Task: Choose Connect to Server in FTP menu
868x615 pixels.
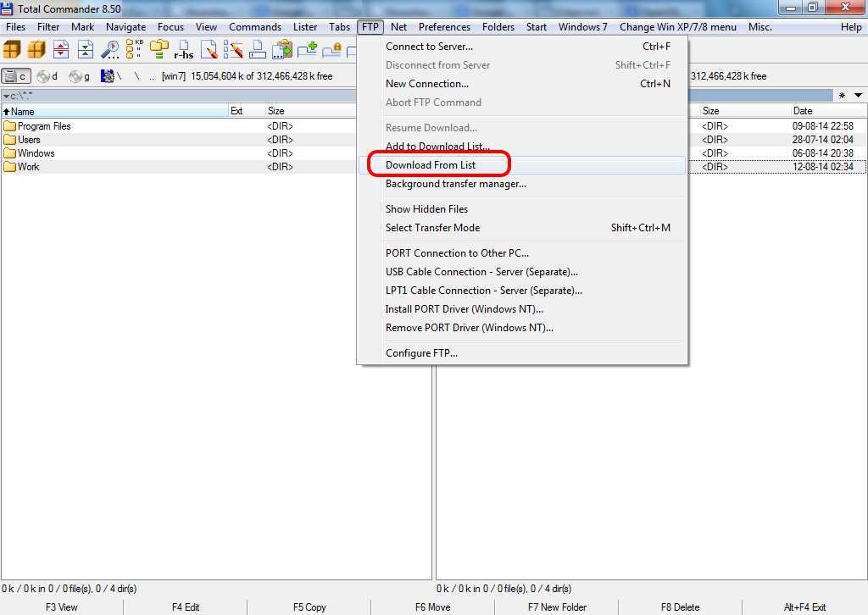Action: 521,47
